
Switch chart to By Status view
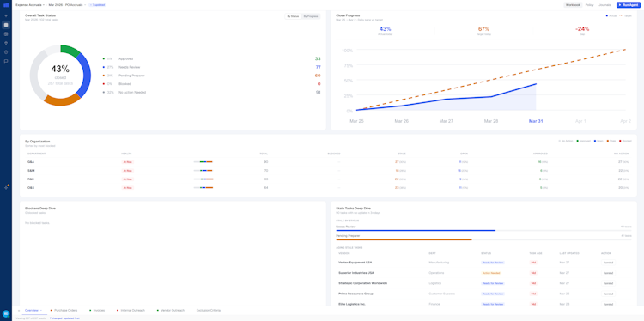(x=293, y=16)
